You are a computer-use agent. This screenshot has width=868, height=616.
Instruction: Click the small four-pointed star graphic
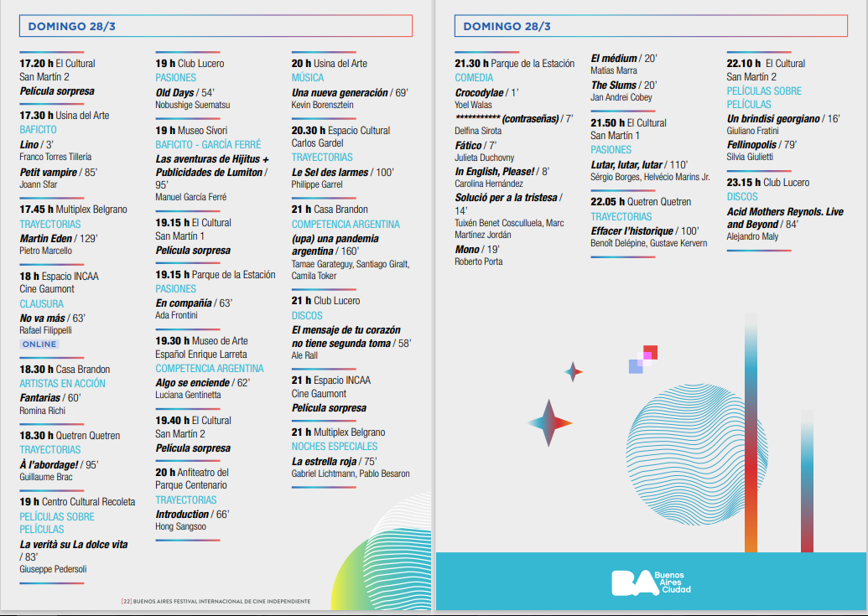[x=574, y=372]
